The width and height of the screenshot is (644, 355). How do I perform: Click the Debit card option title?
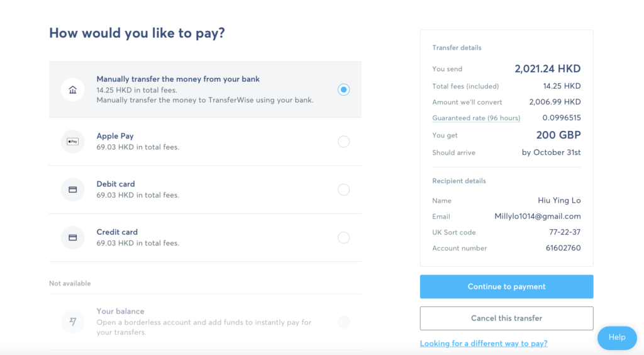point(116,184)
